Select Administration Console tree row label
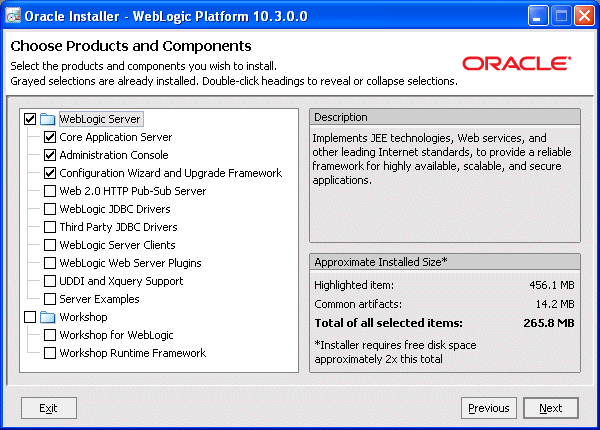 click(x=114, y=155)
